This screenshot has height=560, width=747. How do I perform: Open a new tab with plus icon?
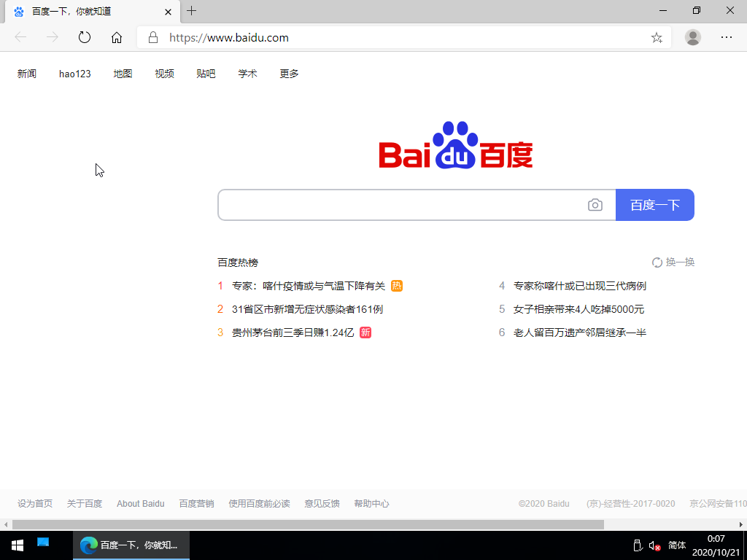coord(192,11)
